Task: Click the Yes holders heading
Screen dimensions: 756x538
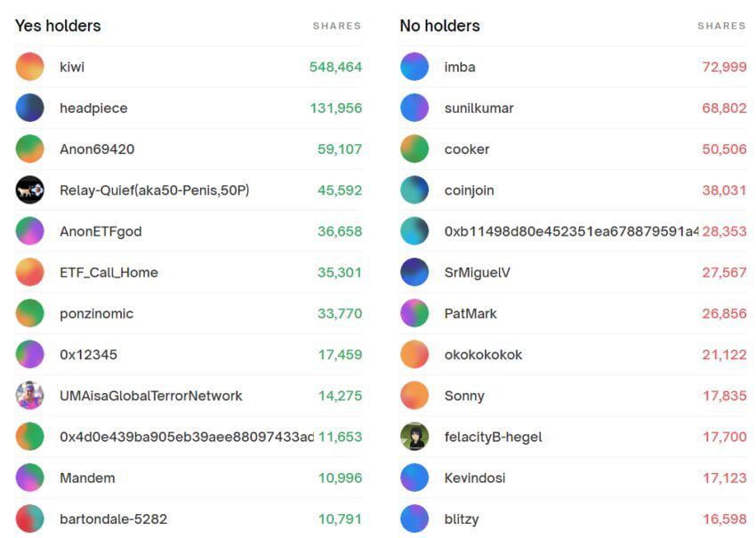Action: 58,26
